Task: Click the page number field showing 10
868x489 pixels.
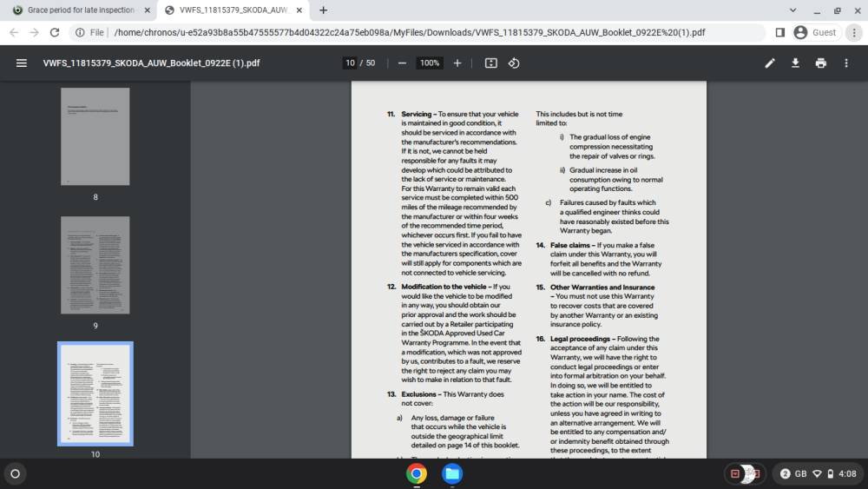Action: (350, 63)
